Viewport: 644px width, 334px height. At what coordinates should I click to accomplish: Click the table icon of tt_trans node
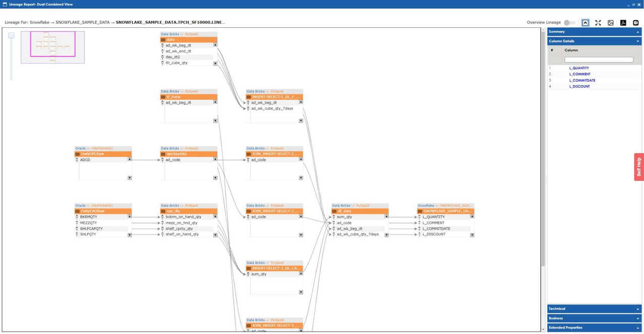click(x=163, y=97)
